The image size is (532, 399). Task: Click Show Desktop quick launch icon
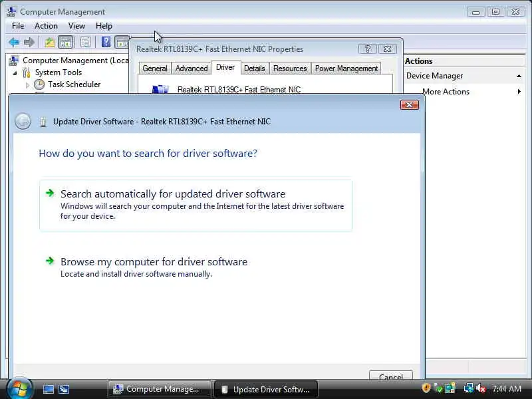pyautogui.click(x=48, y=389)
